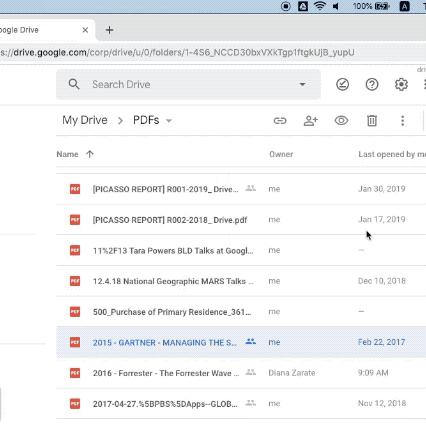Image resolution: width=426 pixels, height=426 pixels.
Task: Click Feb 22, 2017 date cell
Action: point(382,342)
